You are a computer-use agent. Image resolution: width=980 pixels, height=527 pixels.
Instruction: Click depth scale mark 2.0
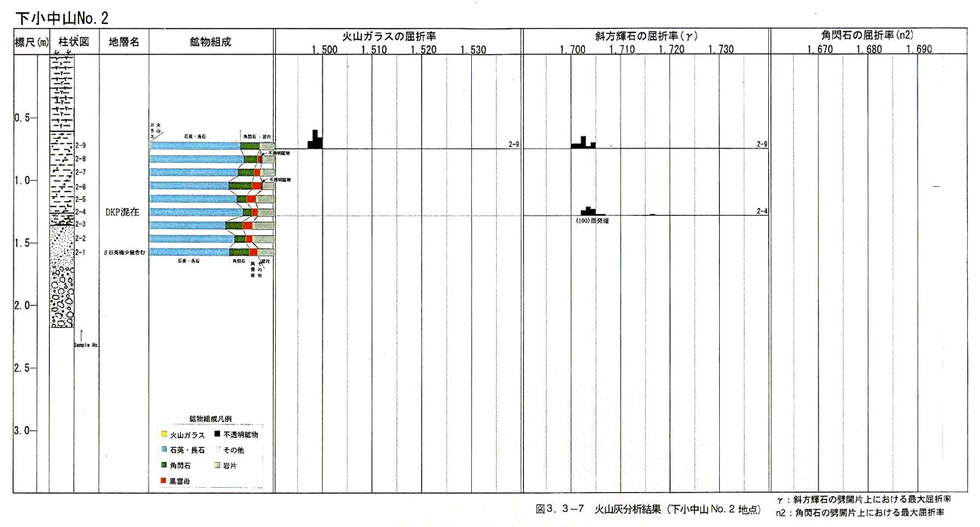[x=24, y=306]
